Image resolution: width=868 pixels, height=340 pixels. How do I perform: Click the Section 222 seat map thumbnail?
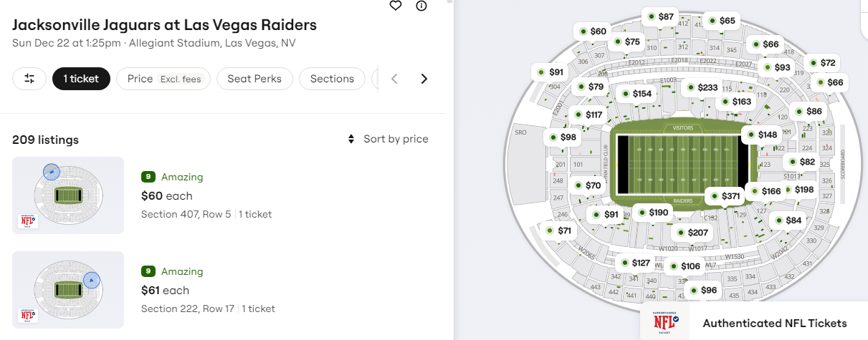point(68,290)
